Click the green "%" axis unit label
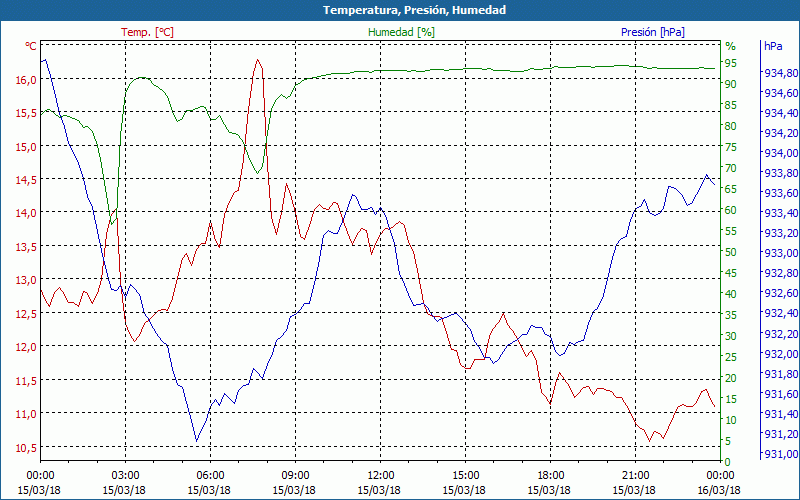800x500 pixels. click(x=731, y=46)
